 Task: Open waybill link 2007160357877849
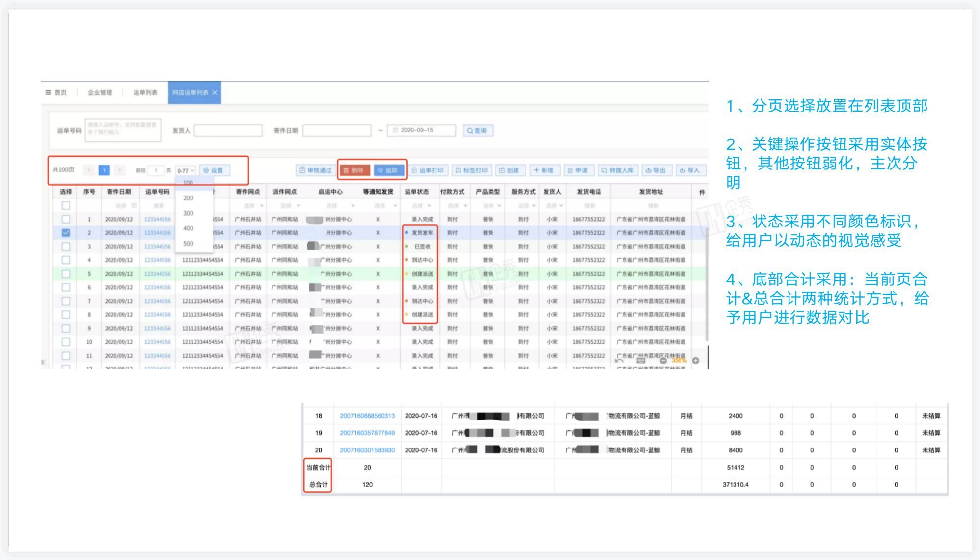pyautogui.click(x=367, y=433)
